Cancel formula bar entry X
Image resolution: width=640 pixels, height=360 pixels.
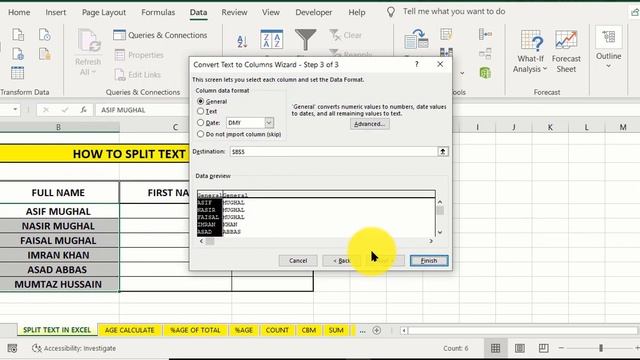pyautogui.click(x=46, y=110)
